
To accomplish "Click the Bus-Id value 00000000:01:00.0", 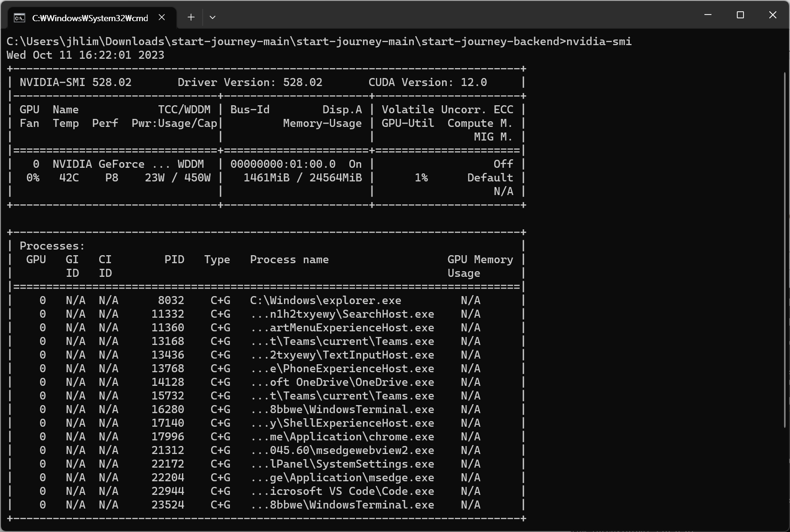I will (283, 164).
